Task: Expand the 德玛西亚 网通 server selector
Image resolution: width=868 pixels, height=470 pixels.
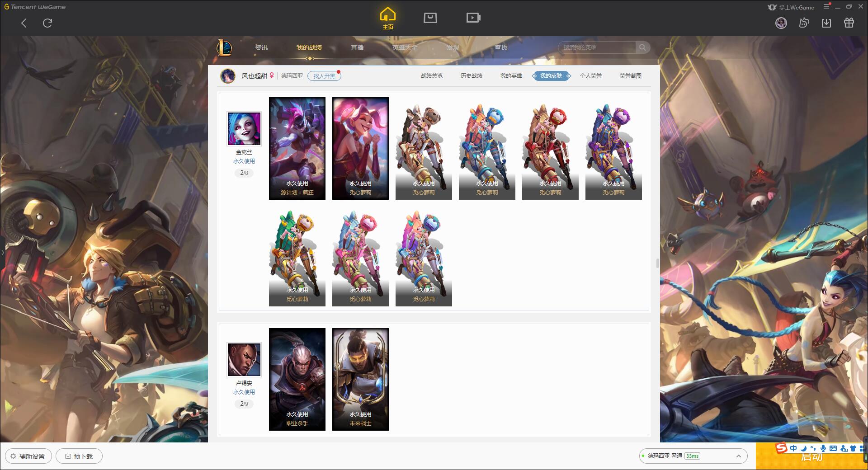Action: tap(693, 456)
